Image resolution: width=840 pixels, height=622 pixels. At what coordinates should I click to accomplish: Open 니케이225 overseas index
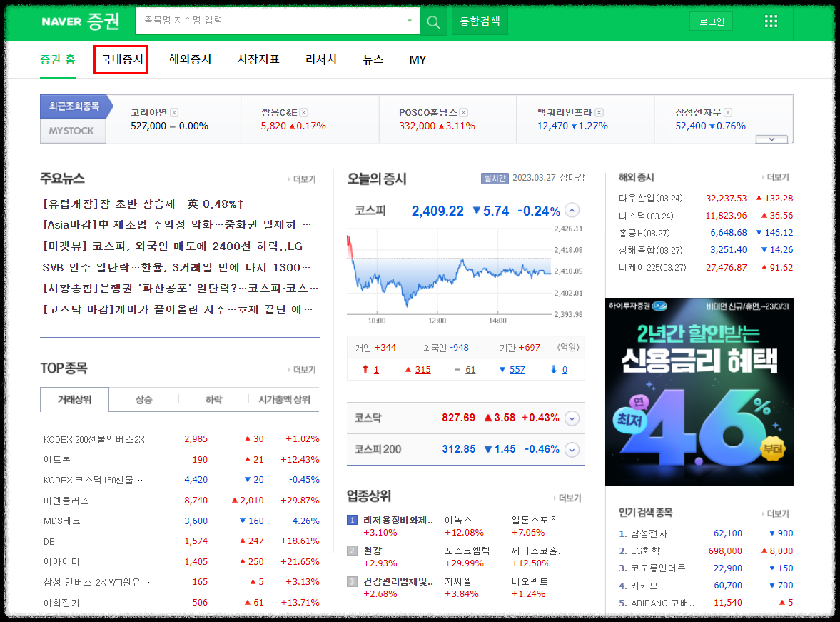[x=652, y=268]
